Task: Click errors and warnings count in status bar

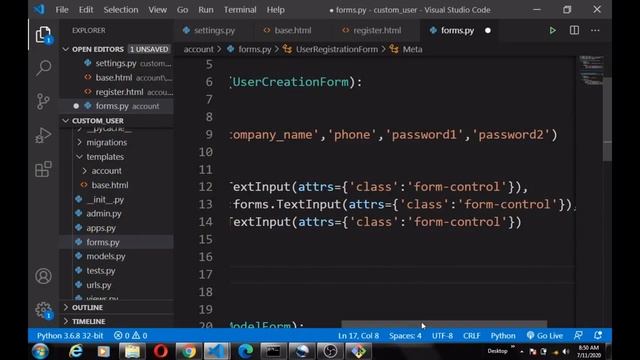Action: 131,336
